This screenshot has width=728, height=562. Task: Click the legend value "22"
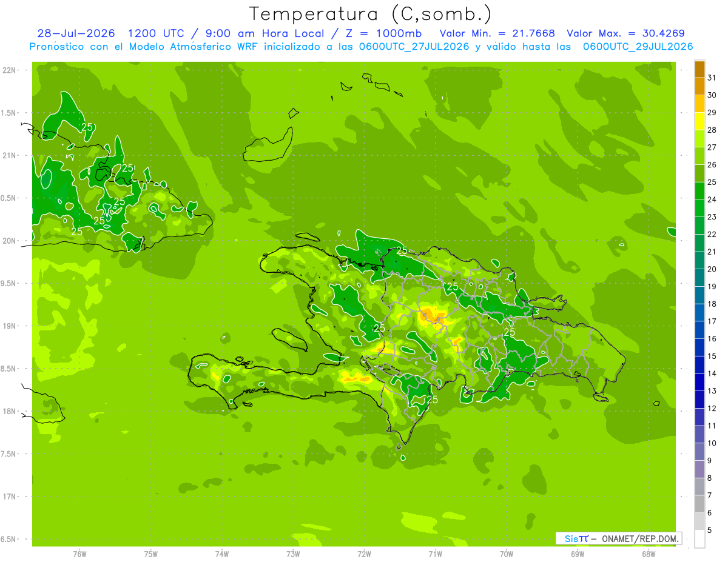point(712,234)
